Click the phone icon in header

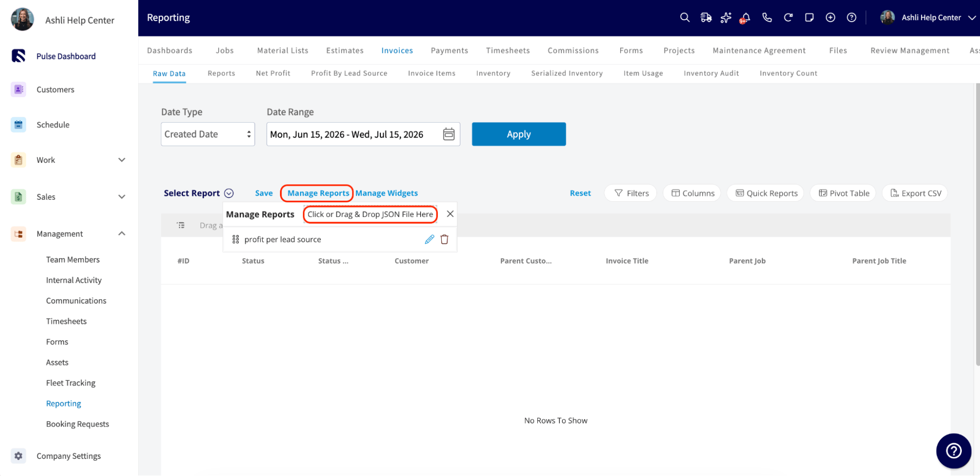coord(767,18)
